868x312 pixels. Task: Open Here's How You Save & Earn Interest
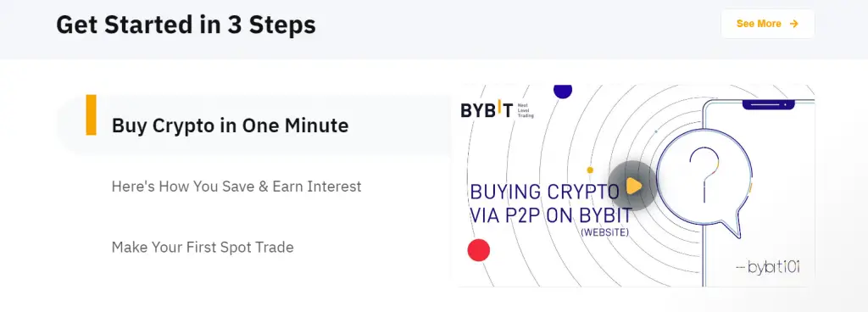236,187
